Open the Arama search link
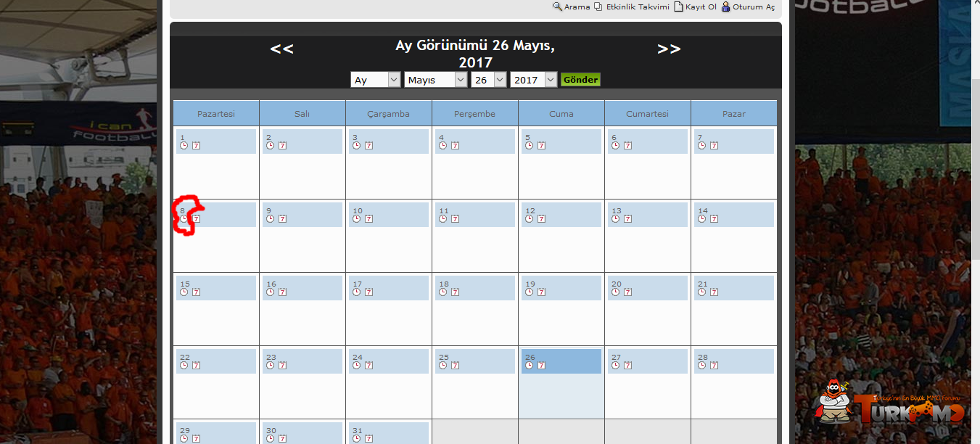980x444 pixels. [577, 7]
